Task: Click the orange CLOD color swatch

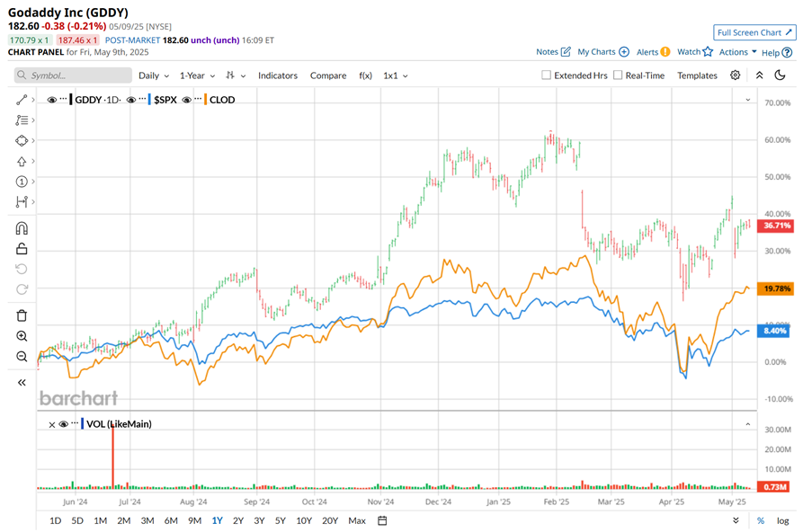Action: pos(206,100)
